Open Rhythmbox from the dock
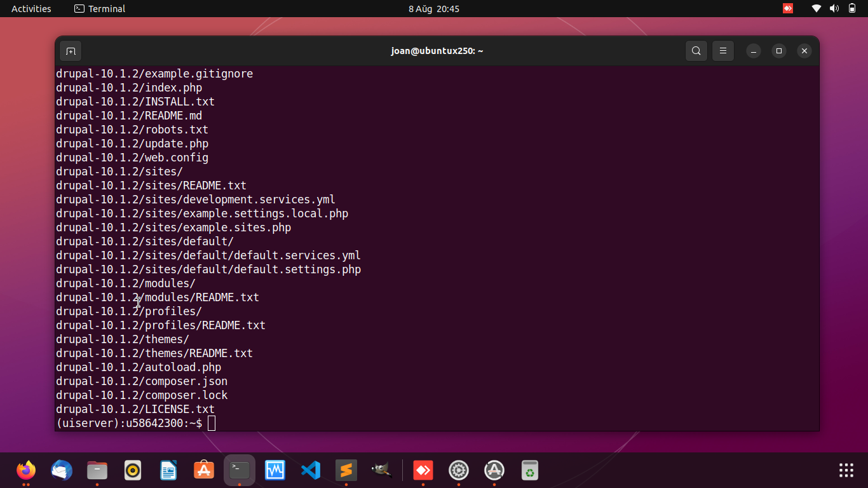 coord(133,470)
